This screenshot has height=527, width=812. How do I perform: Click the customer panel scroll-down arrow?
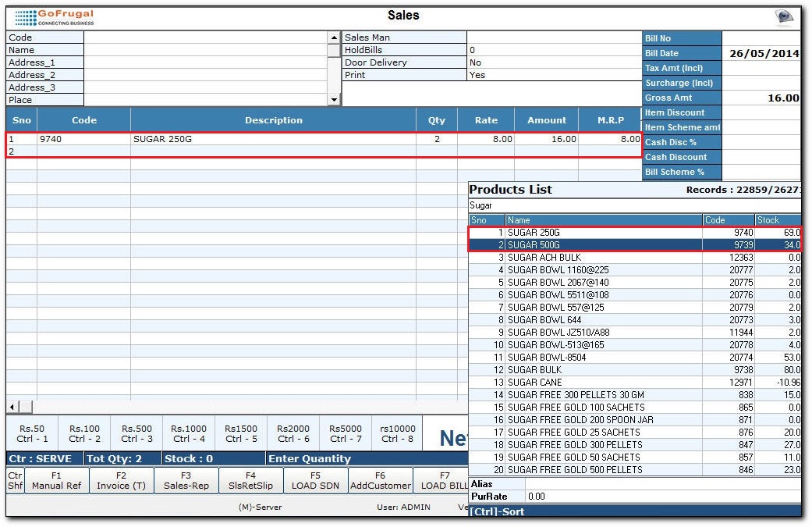tap(335, 100)
